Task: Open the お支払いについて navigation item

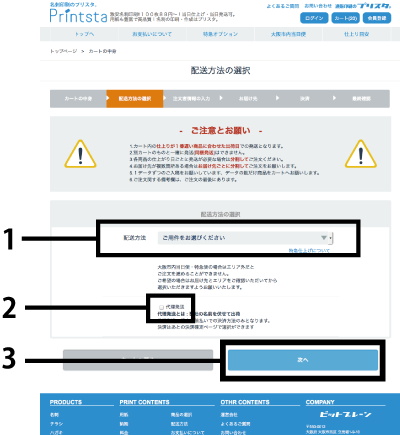Action: point(152,34)
